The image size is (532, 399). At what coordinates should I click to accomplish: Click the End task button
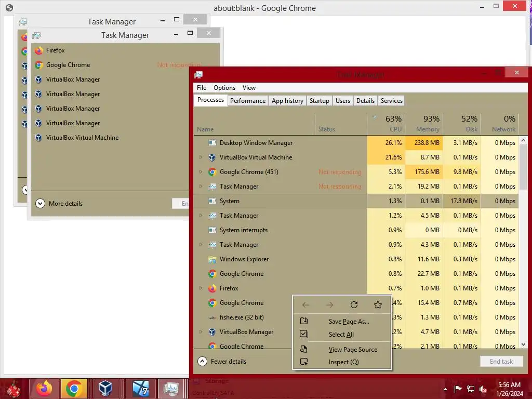click(x=501, y=362)
